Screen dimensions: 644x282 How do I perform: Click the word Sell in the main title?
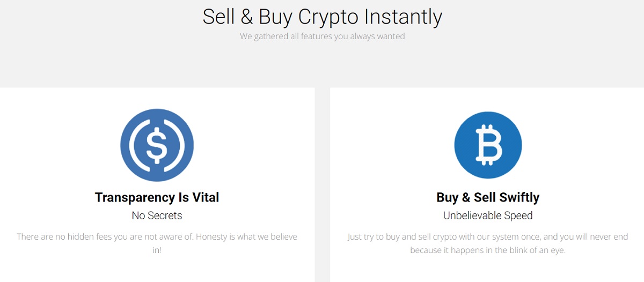[218, 17]
